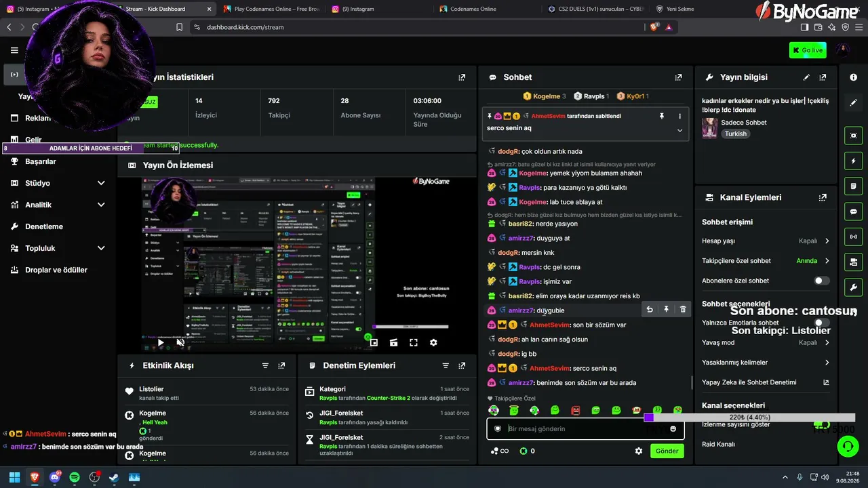Pop out the Etkinlik Akışı panel
868x488 pixels.
coord(281,365)
